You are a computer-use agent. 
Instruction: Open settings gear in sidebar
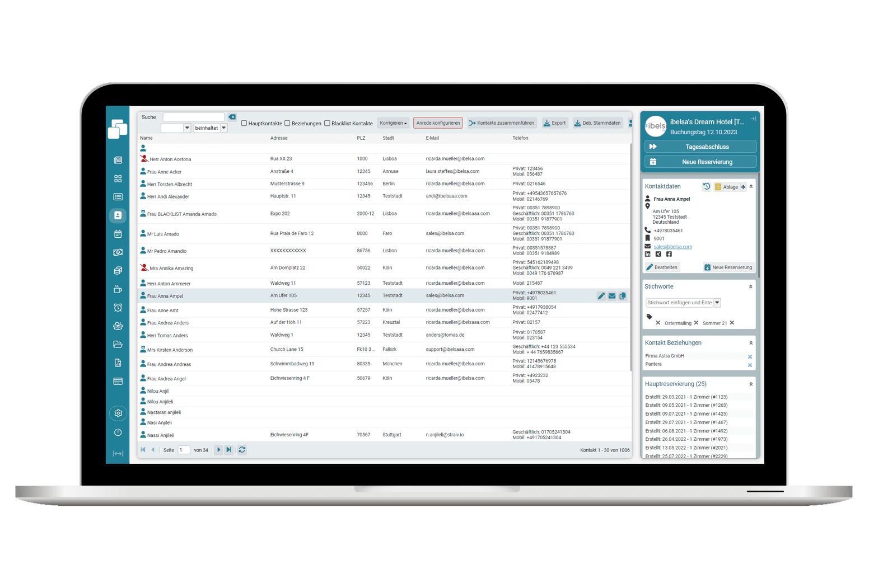pos(118,413)
